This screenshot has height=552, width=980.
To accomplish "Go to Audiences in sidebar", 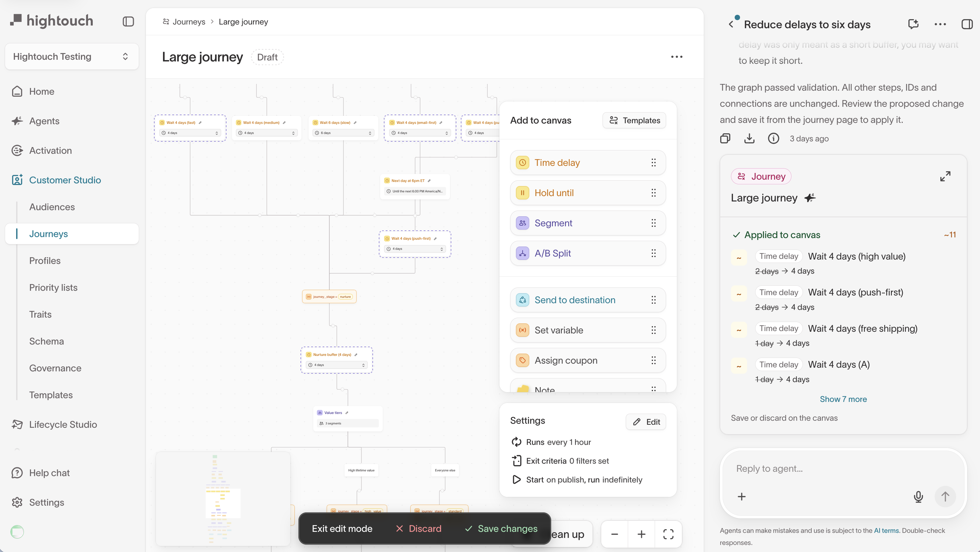I will click(52, 207).
